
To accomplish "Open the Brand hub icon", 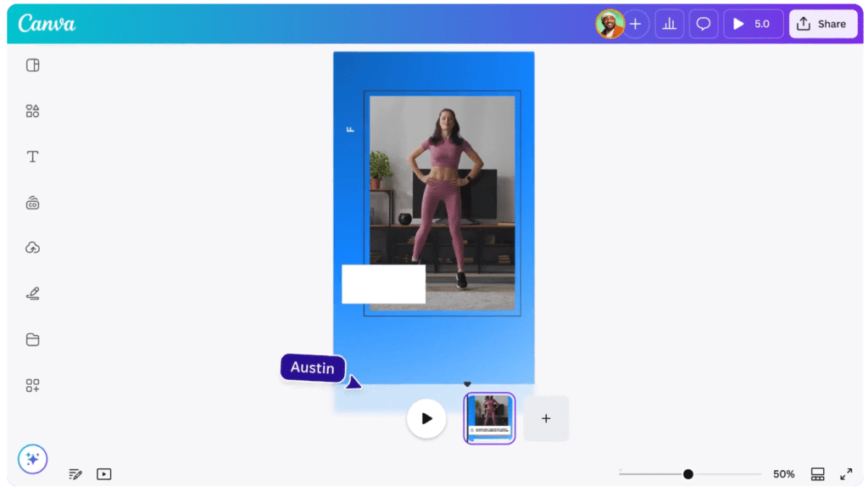I will pos(33,203).
